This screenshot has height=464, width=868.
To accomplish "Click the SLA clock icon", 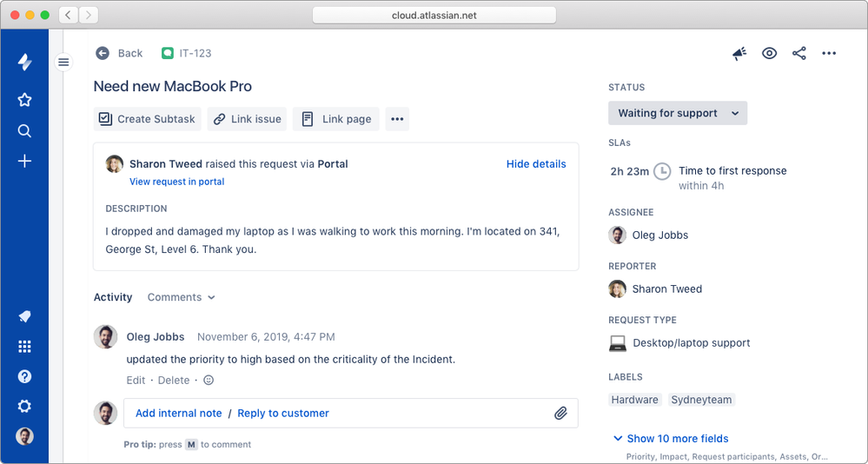I will [662, 171].
